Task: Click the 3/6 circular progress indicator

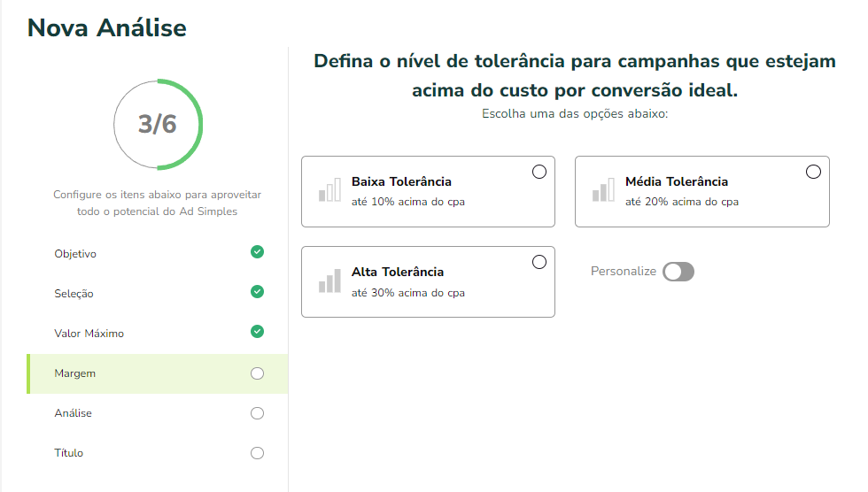Action: [158, 125]
